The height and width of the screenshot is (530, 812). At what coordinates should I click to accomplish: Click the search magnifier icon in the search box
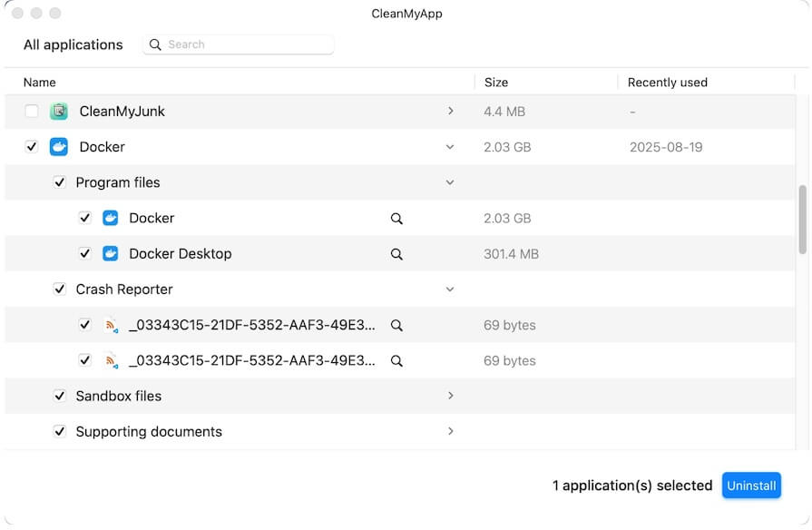tap(155, 44)
